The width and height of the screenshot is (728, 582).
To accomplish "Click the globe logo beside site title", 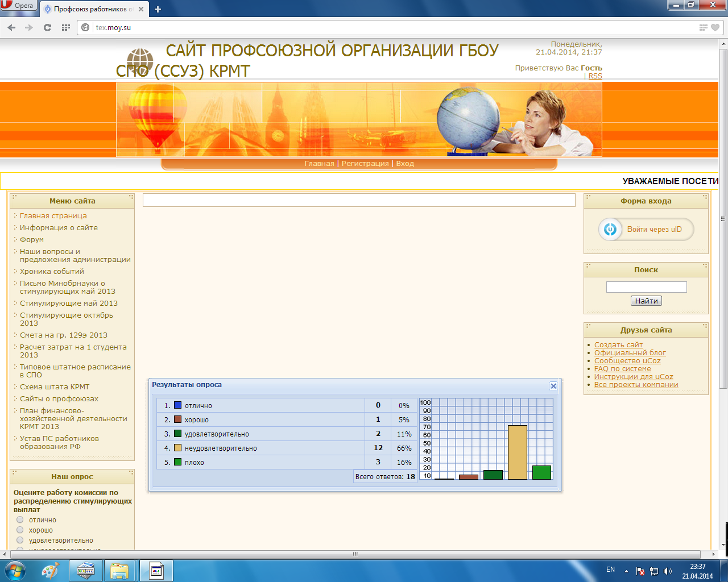I will [140, 61].
